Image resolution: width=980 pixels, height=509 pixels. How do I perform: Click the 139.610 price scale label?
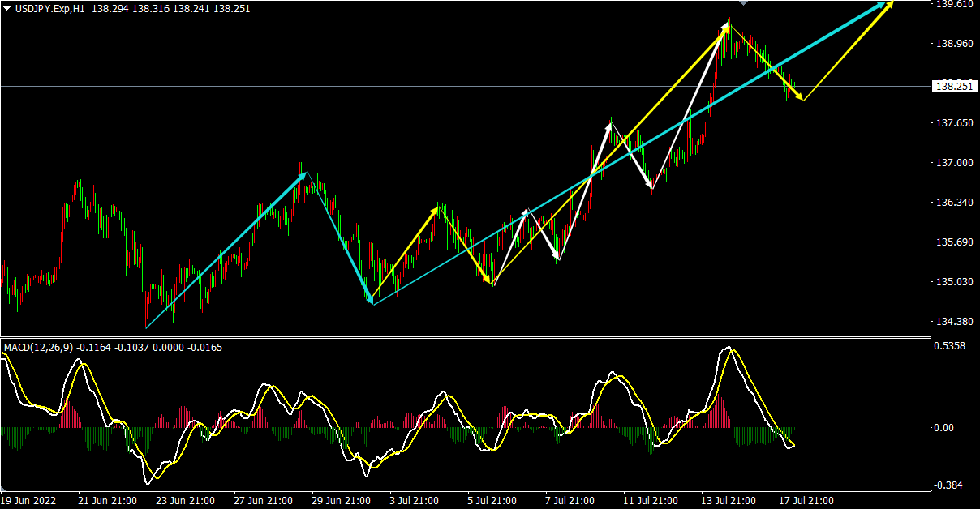pyautogui.click(x=955, y=4)
